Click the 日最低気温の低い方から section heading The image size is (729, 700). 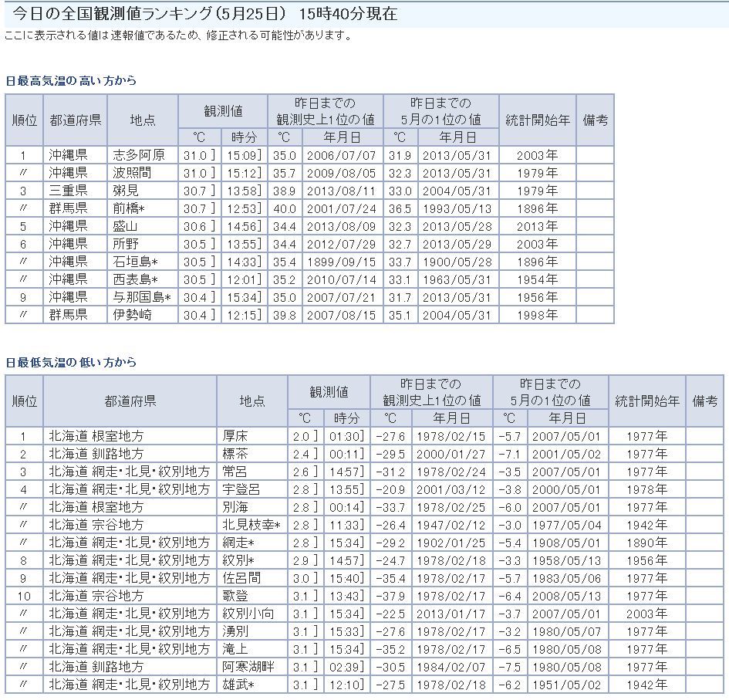[x=71, y=362]
